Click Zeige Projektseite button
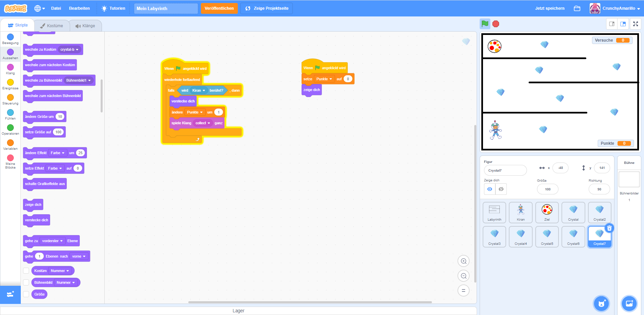The width and height of the screenshot is (644, 315). [267, 8]
